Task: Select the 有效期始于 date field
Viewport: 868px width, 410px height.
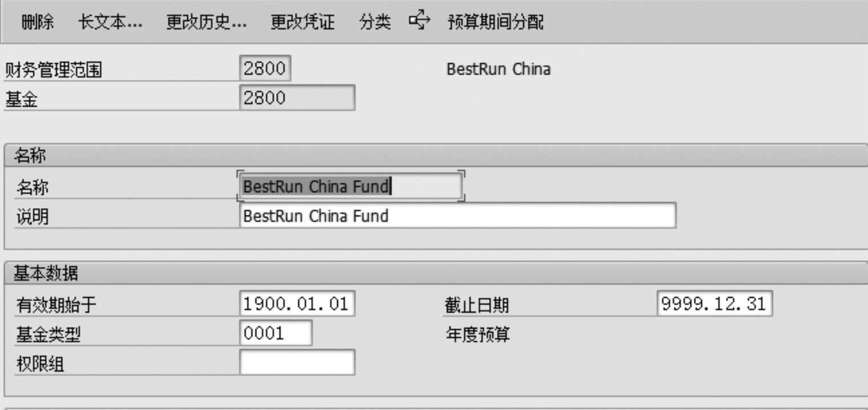Action: 297,304
